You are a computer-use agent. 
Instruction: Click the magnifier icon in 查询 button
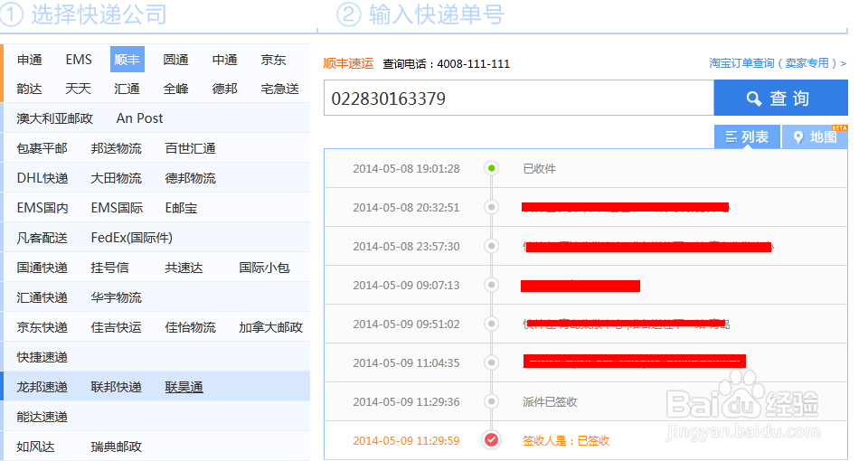[753, 99]
